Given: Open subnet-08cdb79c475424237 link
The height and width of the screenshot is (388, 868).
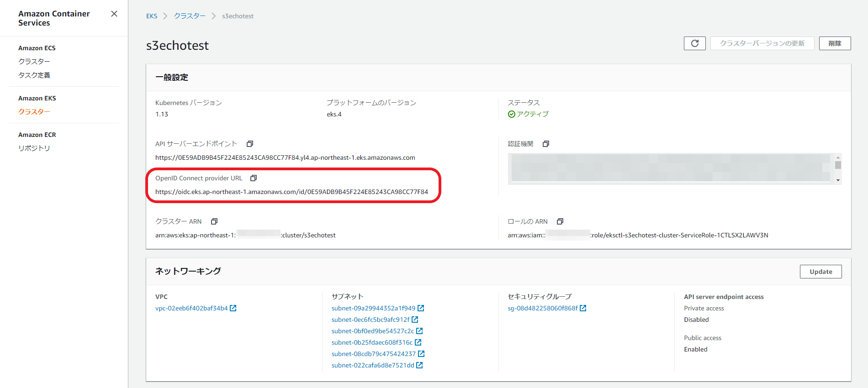Looking at the screenshot, I should point(374,354).
